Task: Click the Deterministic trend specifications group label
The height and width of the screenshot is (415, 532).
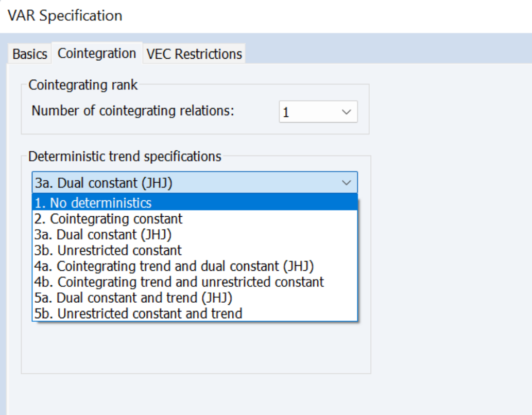Action: [x=125, y=157]
